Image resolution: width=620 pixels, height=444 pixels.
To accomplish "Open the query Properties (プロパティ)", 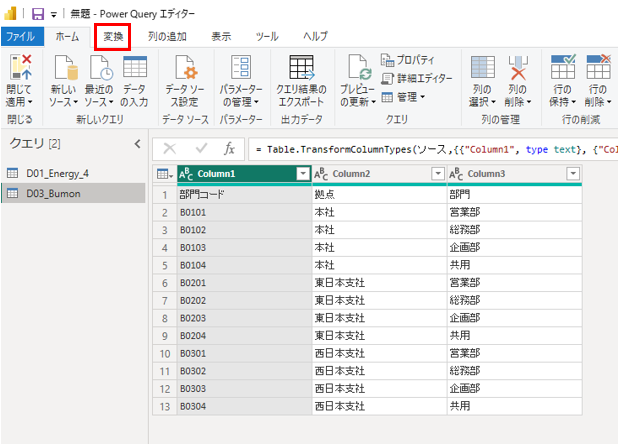I will pos(407,60).
